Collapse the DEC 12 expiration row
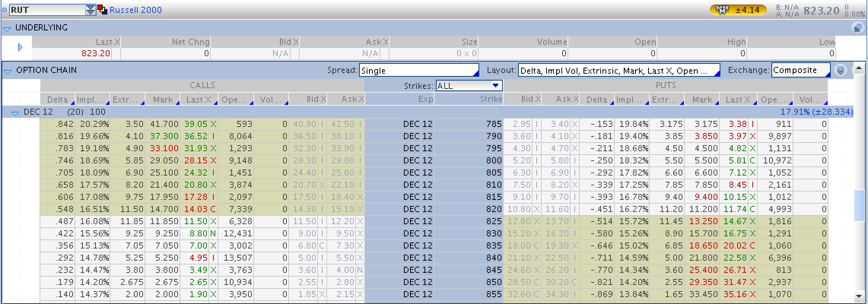This screenshot has height=304, width=868. pyautogui.click(x=15, y=112)
